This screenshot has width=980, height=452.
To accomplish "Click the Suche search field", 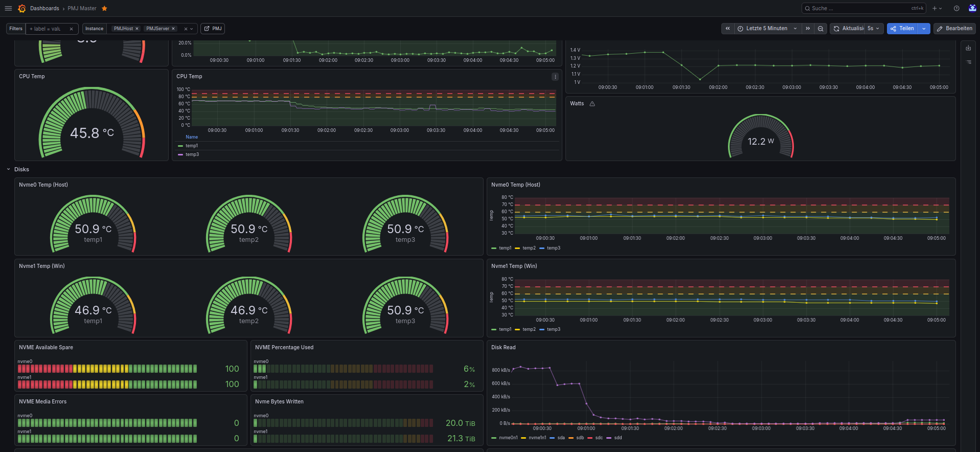I will (864, 8).
